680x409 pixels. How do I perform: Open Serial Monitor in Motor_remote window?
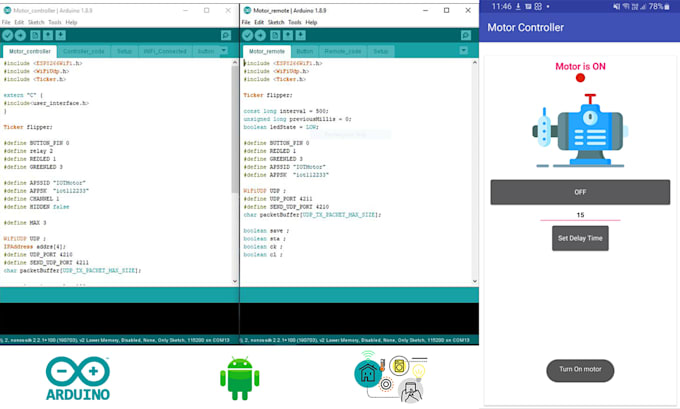(465, 35)
